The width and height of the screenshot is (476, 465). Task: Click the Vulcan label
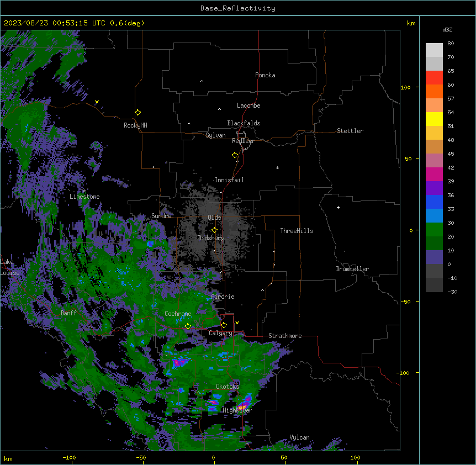coord(300,437)
